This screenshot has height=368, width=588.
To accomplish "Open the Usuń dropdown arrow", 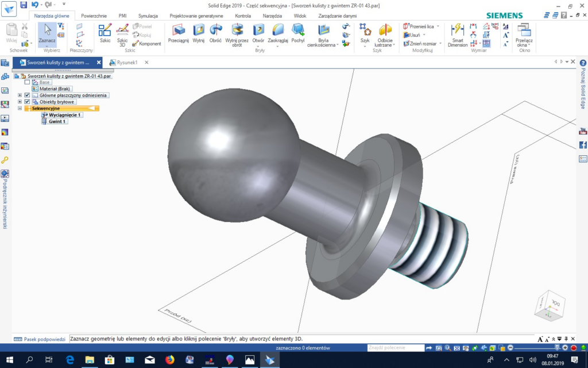I will tap(424, 35).
